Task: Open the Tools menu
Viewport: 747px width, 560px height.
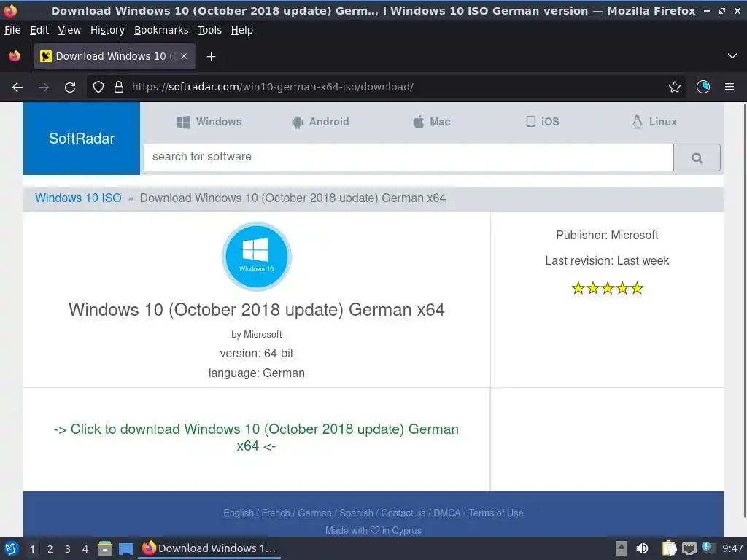Action: 209,30
